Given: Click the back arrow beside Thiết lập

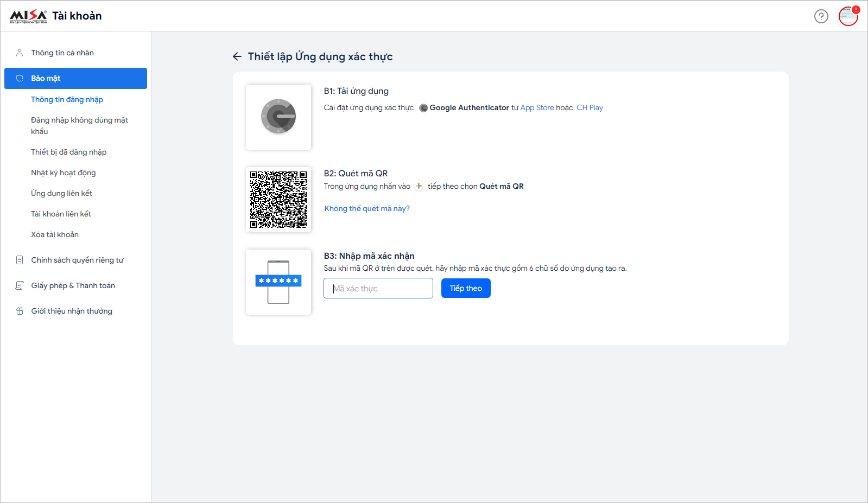Looking at the screenshot, I should (237, 56).
